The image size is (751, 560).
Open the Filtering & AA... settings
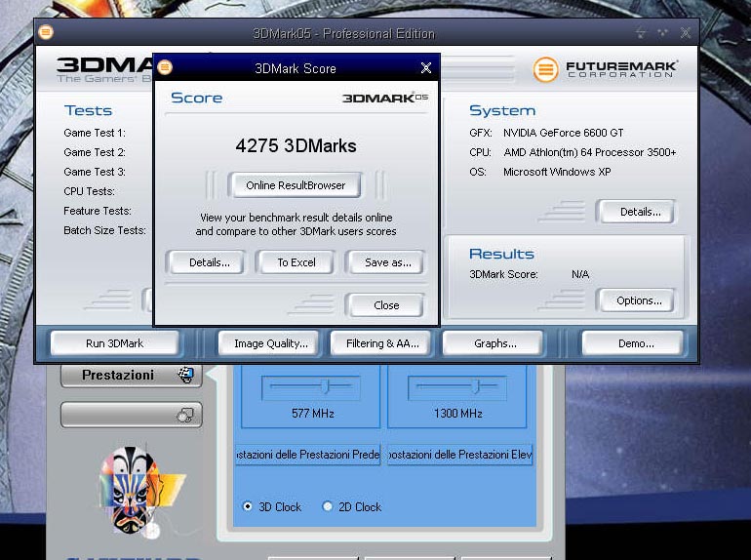coord(382,343)
